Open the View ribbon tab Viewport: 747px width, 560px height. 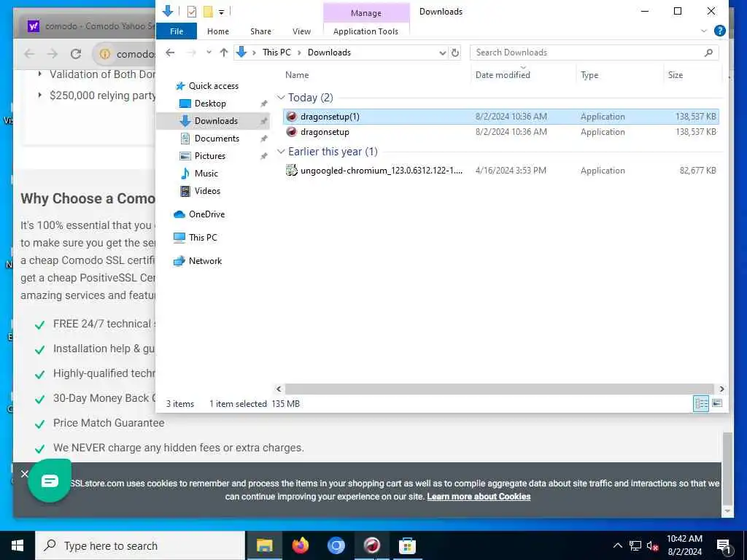pyautogui.click(x=301, y=31)
